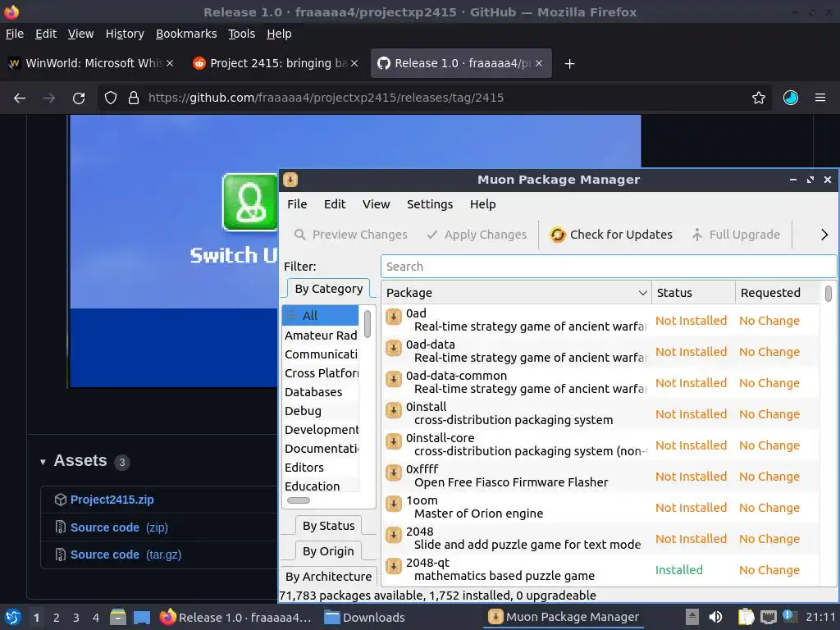Screen dimensions: 840x630
Task: Open the Muon File menu
Action: pos(297,204)
